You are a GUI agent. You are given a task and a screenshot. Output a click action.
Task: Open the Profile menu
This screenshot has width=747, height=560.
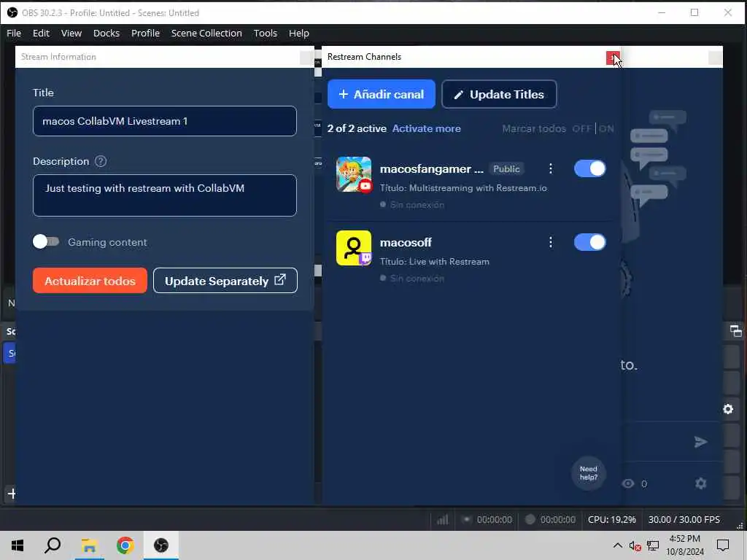145,34
